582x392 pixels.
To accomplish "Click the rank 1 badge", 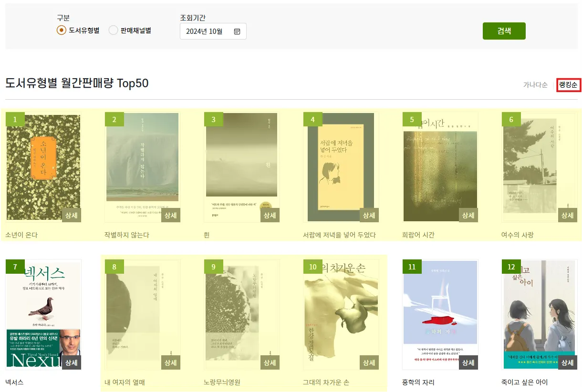I will point(15,120).
